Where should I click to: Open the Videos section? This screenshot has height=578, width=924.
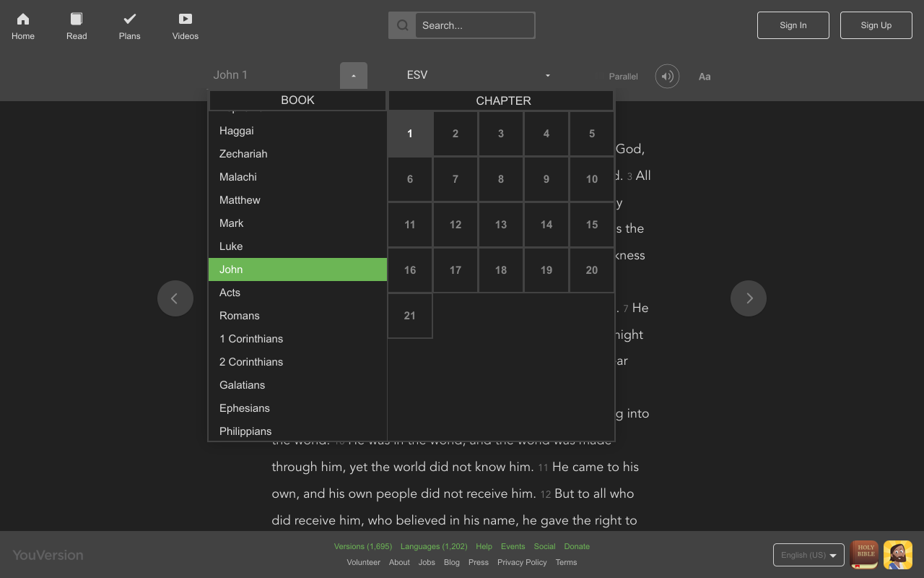click(185, 25)
